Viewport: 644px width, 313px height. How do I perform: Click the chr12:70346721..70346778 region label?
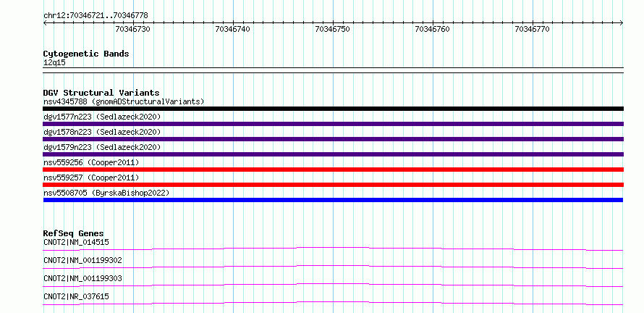tap(96, 16)
